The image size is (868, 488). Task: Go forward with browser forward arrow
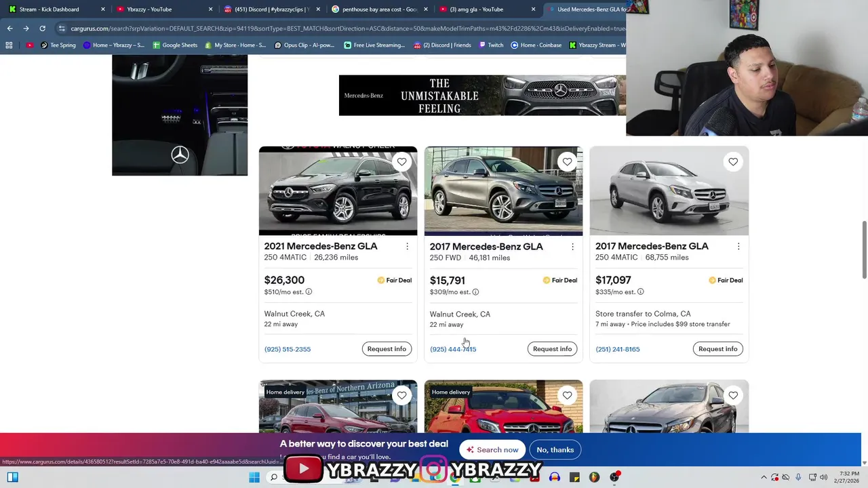click(x=26, y=28)
